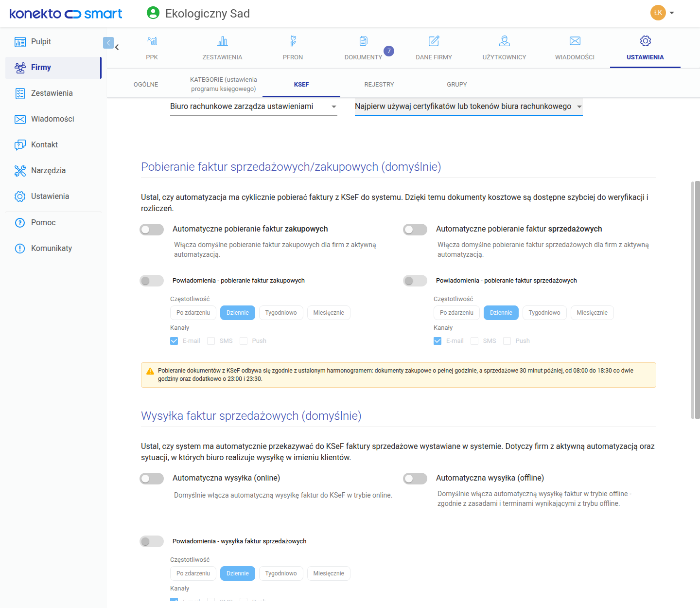Switch to the REJESTRY sub-tab
Viewport: 700px width, 608px height.
click(379, 85)
